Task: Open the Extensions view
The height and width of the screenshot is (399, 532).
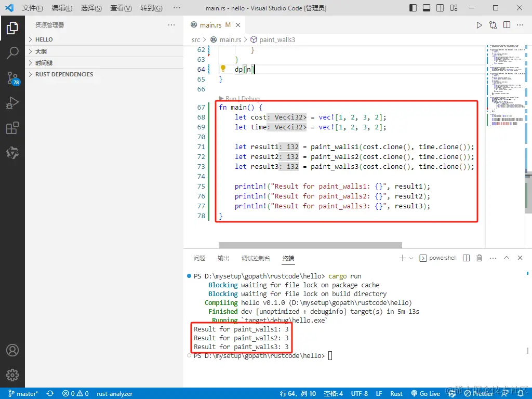Action: point(12,128)
